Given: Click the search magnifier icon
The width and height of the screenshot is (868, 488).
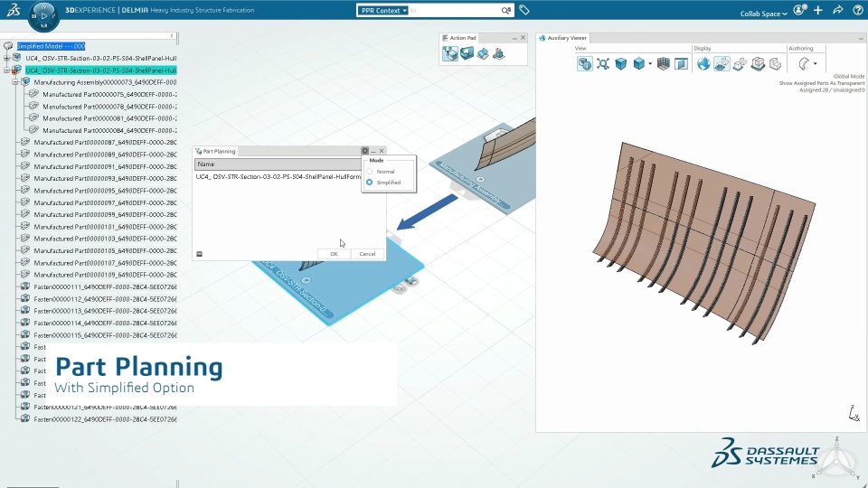Looking at the screenshot, I should pos(505,11).
